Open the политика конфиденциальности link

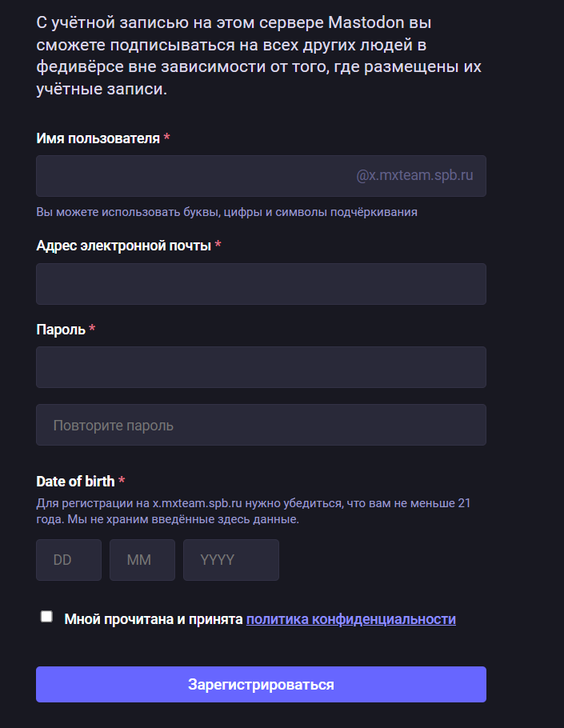click(351, 619)
